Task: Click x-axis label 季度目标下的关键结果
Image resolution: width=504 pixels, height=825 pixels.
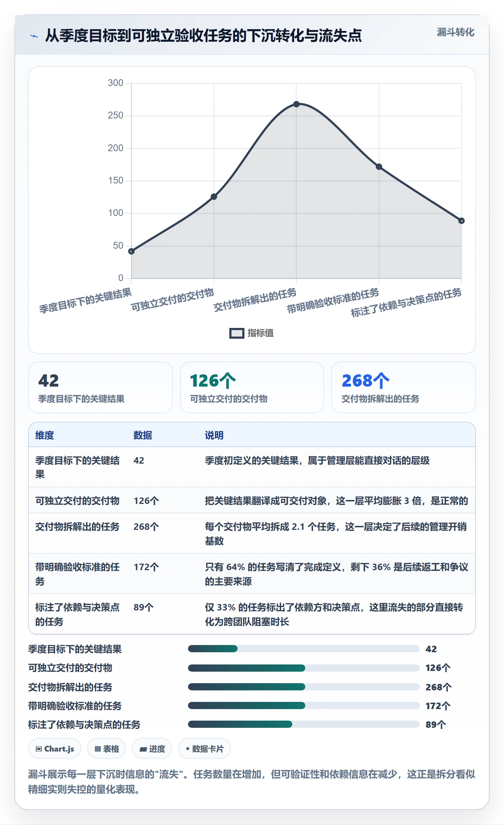Action: point(86,301)
